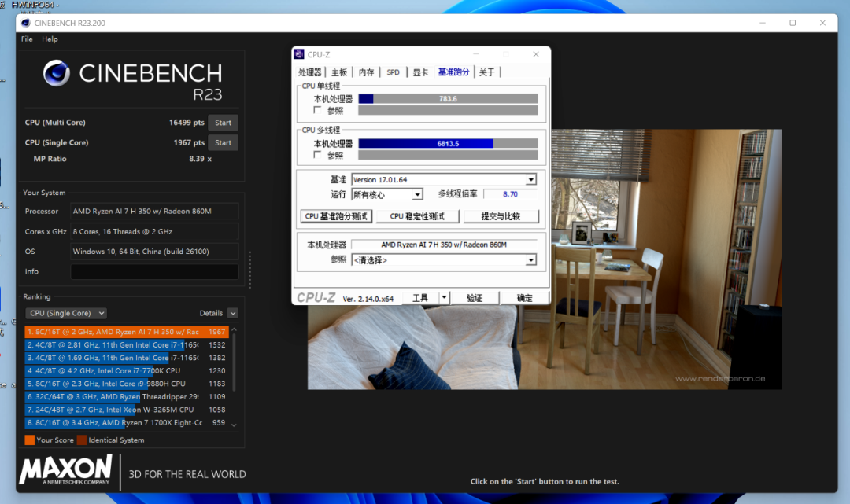The width and height of the screenshot is (850, 504).
Task: Open the 运行 所有核心 dropdown
Action: coord(387,194)
